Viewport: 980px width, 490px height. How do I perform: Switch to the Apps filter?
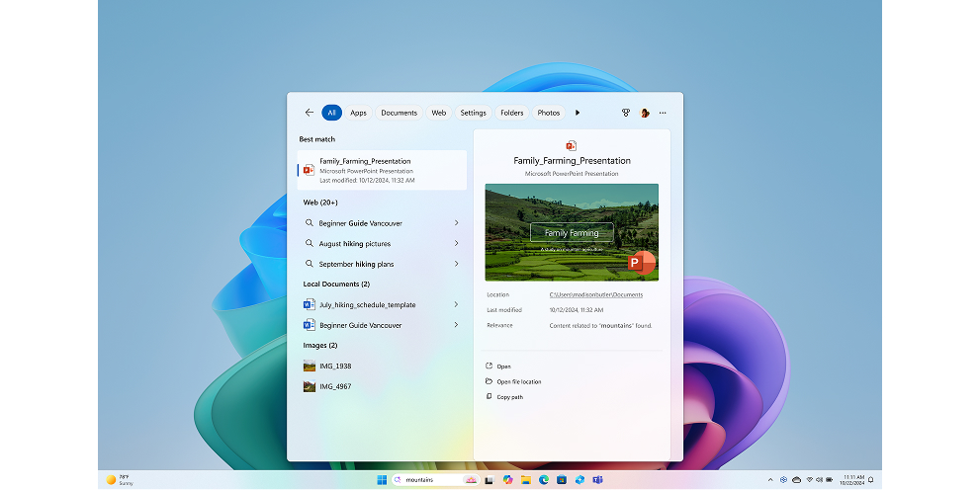358,113
